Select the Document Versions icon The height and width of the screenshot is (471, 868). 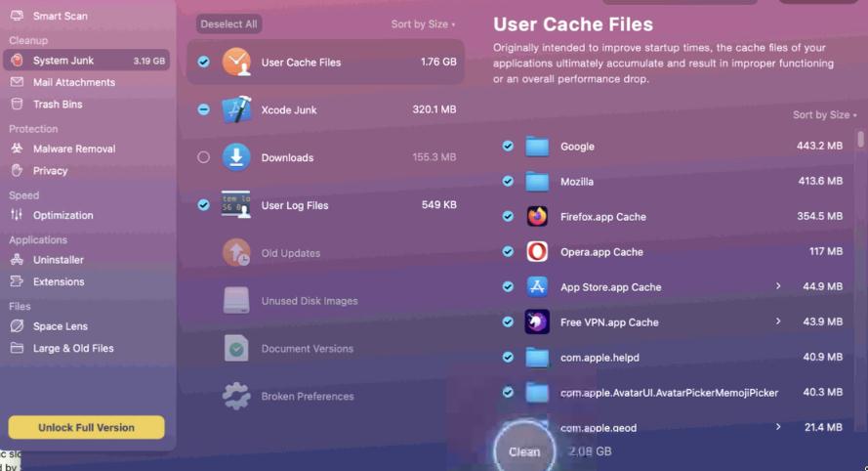(x=236, y=348)
